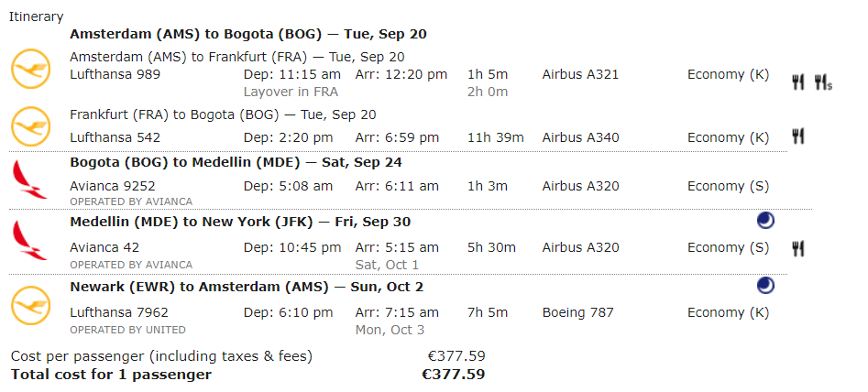The width and height of the screenshot is (868, 392).
Task: Click the overnight moon icon for Medellin flight
Action: pos(765,221)
